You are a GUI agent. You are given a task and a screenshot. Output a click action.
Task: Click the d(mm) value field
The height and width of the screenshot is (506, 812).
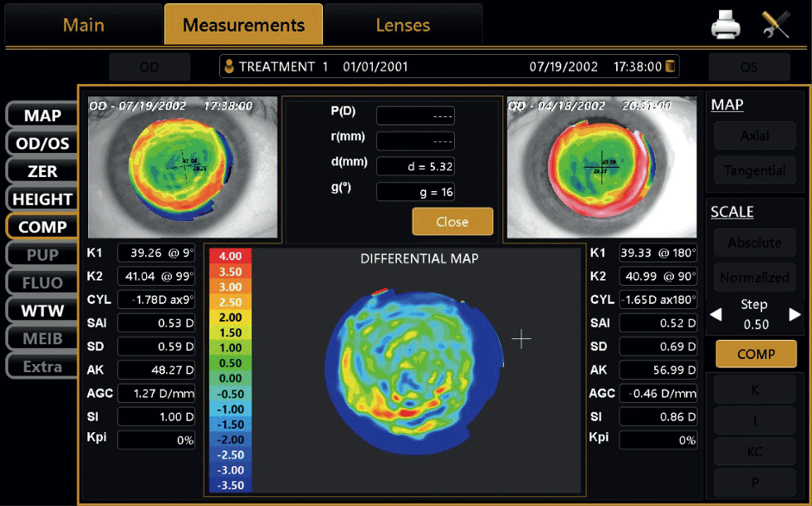(x=415, y=166)
